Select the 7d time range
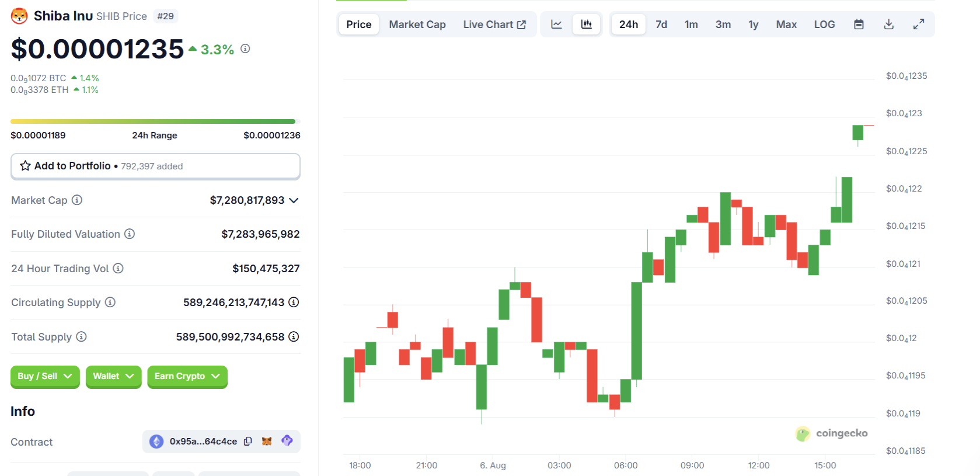 (x=661, y=25)
